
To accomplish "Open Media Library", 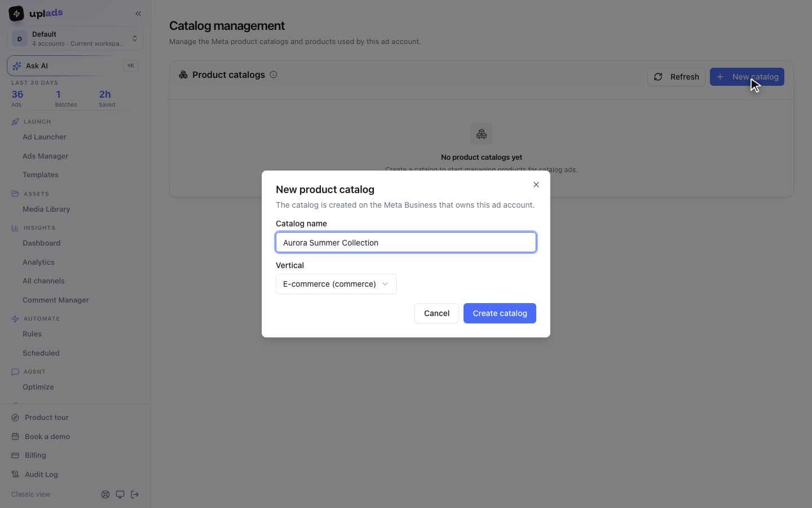I will click(x=46, y=209).
